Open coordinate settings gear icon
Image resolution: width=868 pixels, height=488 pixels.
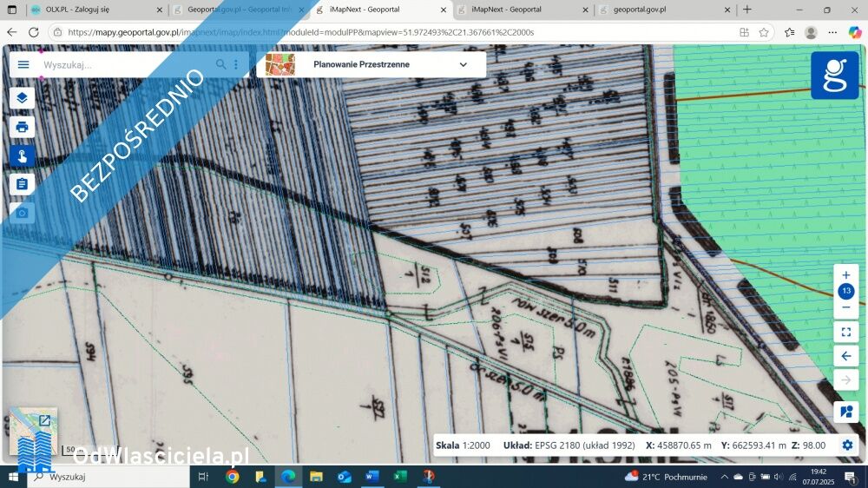[x=847, y=445]
